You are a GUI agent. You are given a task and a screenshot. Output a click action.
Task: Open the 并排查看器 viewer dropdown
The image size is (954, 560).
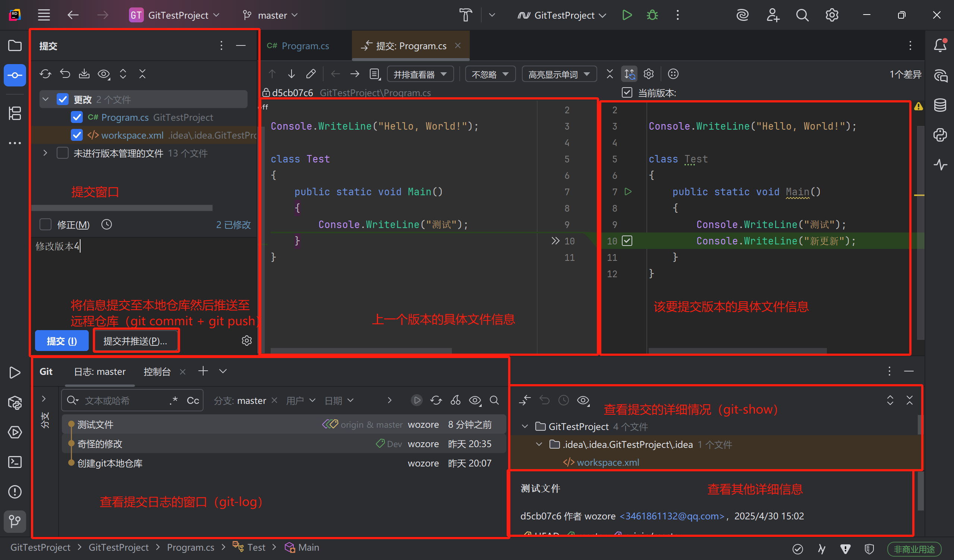coord(420,74)
